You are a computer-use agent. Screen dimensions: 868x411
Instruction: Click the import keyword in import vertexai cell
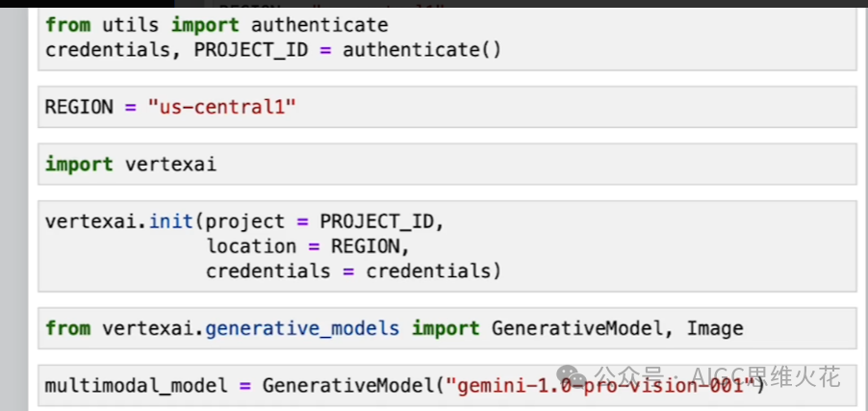(79, 165)
